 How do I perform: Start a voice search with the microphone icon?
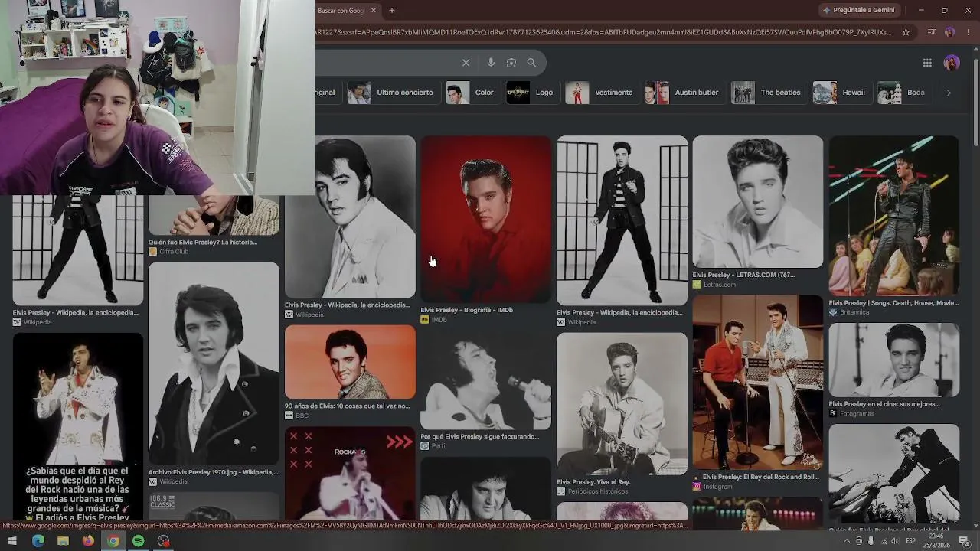[491, 63]
